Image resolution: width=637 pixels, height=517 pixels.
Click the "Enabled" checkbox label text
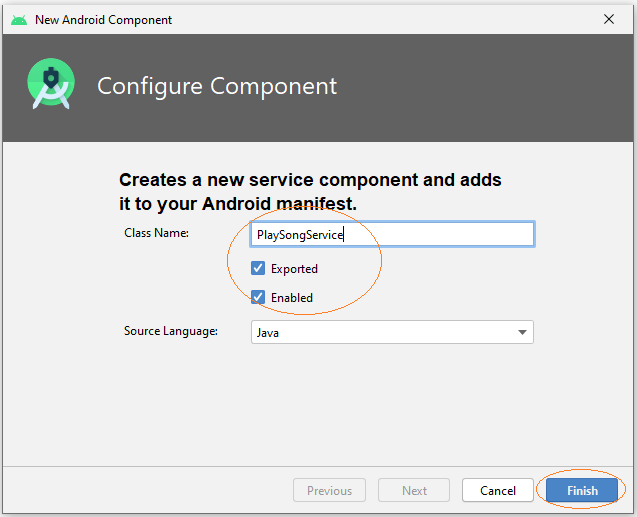(x=292, y=298)
